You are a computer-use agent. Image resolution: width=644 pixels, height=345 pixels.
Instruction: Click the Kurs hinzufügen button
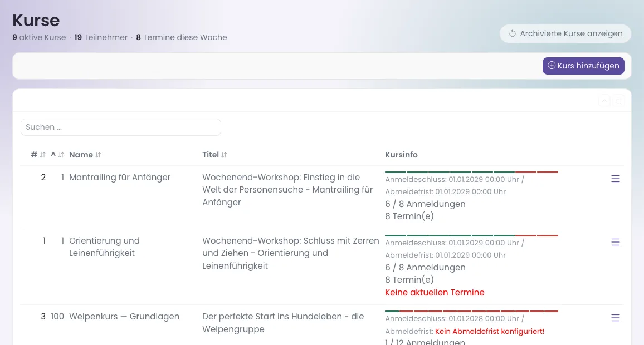[x=583, y=66]
